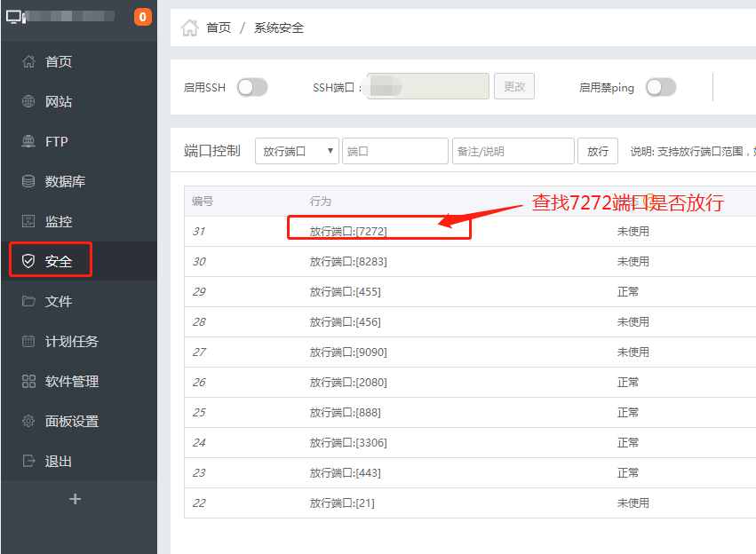The image size is (756, 554).
Task: Click the plus icon at the sidebar bottom
Action: pos(76,499)
